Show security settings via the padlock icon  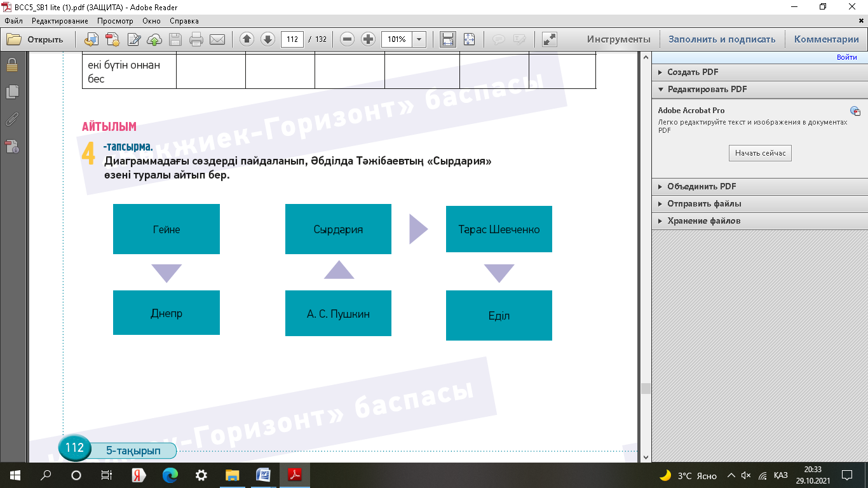pos(11,65)
